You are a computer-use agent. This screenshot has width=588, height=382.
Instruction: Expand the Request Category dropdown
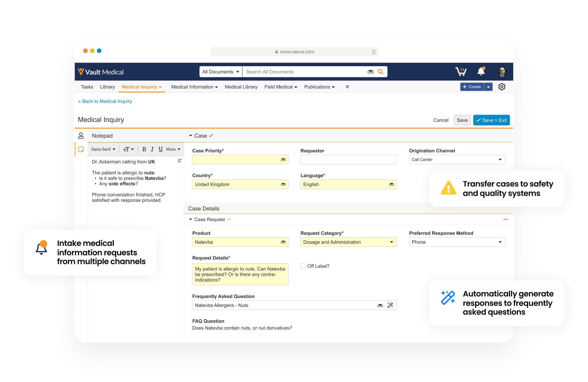tap(348, 242)
